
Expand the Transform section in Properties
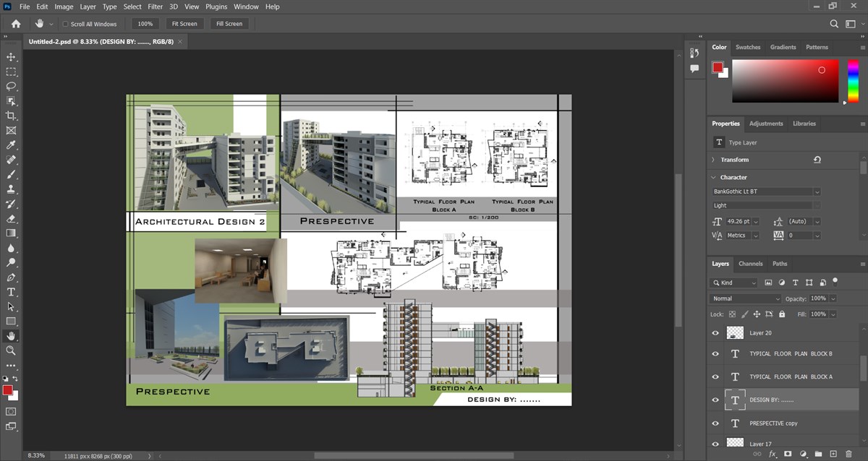pyautogui.click(x=713, y=160)
